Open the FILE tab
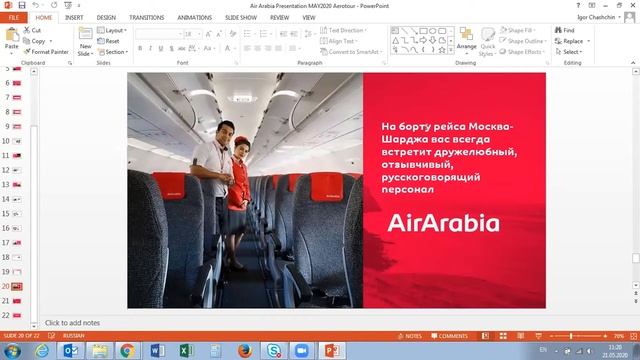640x360 pixels. (x=14, y=18)
